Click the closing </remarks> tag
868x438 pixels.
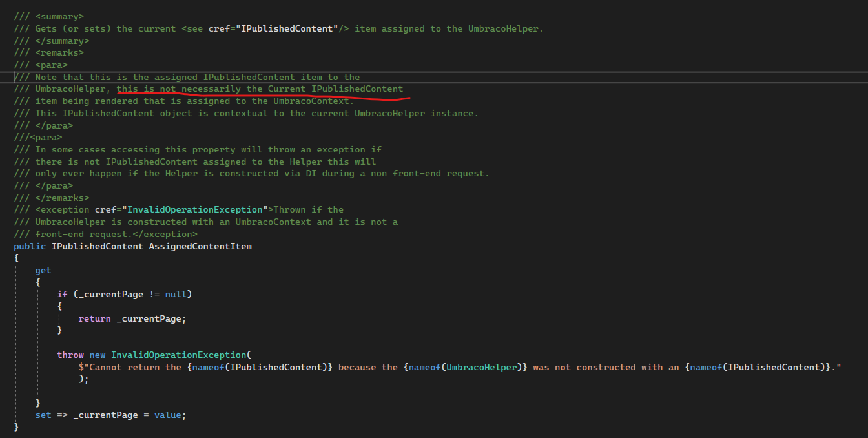tap(62, 198)
